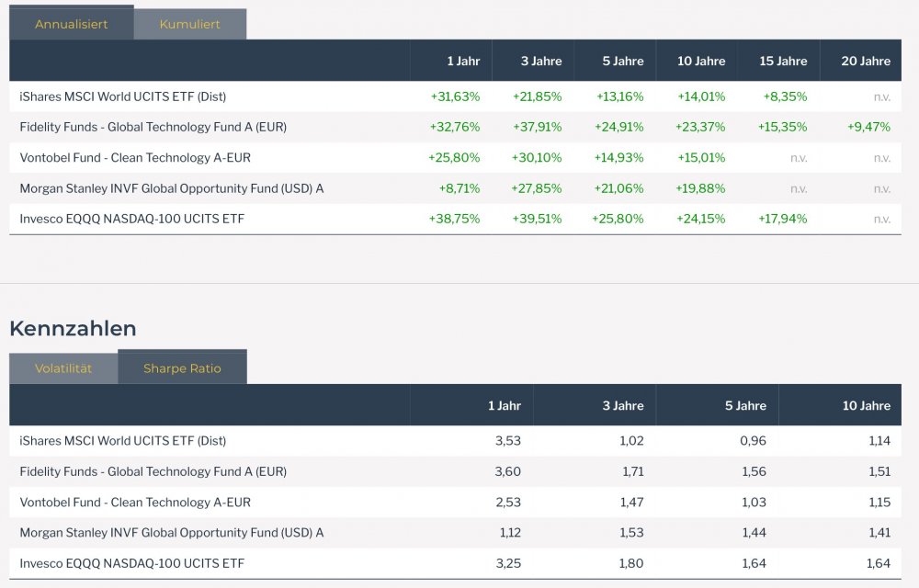Click the 3 Jahre header in performance table
This screenshot has width=919, height=588.
540,61
